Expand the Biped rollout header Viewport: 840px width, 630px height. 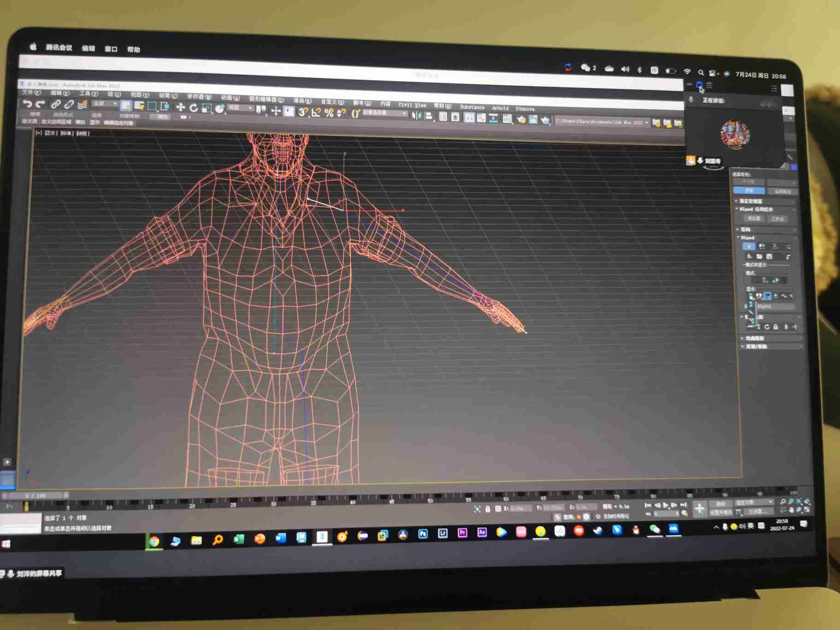click(x=767, y=238)
